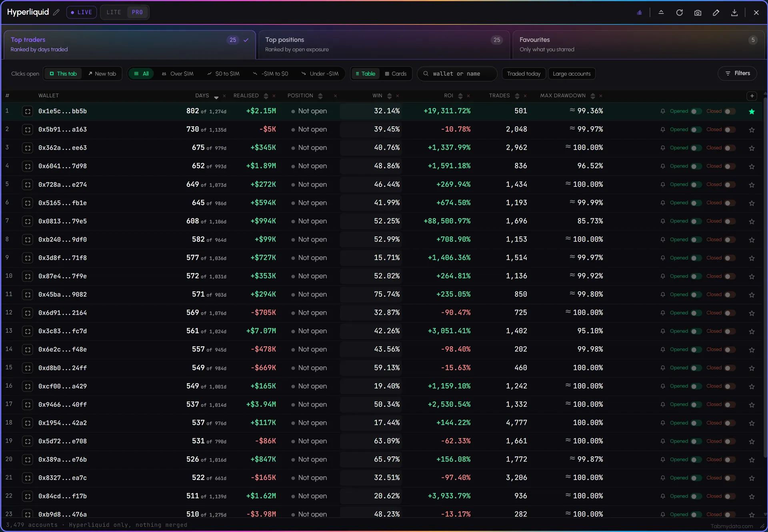The image size is (768, 532).
Task: Download data with the download icon
Action: [x=734, y=12]
